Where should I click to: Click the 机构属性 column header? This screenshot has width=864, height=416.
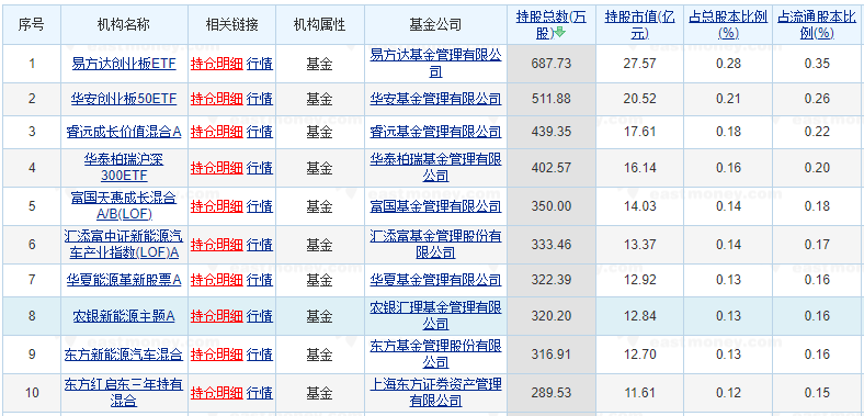click(320, 25)
